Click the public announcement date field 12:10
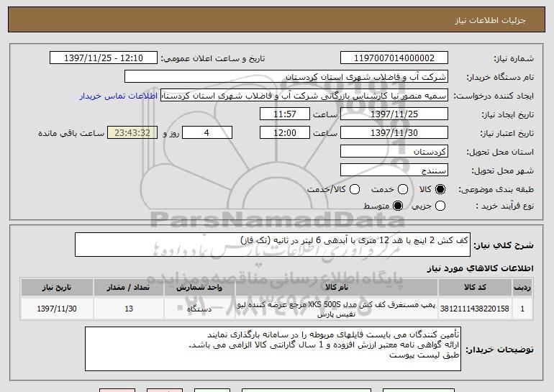The height and width of the screenshot is (392, 554). [103, 58]
